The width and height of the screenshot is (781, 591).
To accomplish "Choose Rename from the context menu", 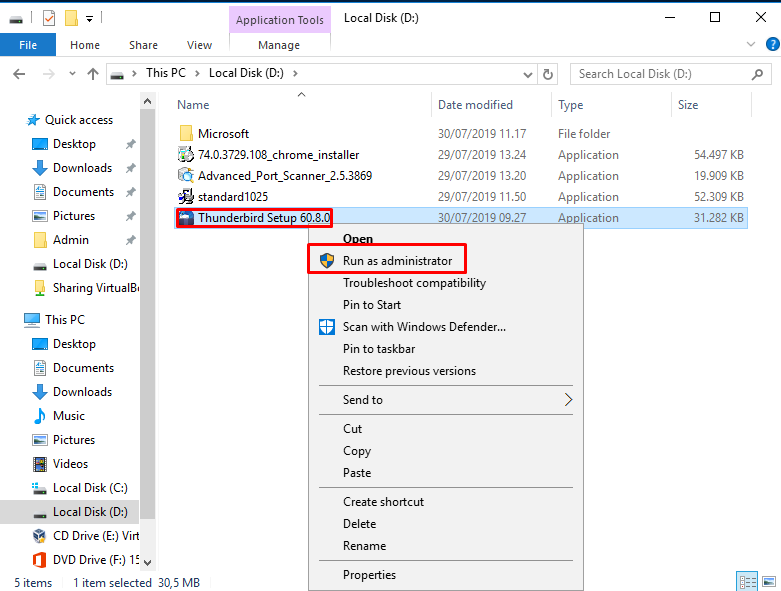I will 446,545.
